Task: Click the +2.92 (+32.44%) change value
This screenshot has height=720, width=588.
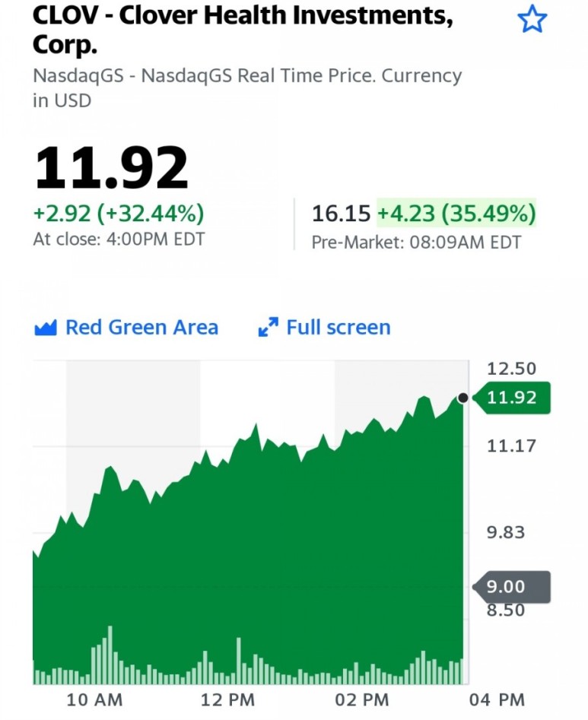Action: [119, 213]
